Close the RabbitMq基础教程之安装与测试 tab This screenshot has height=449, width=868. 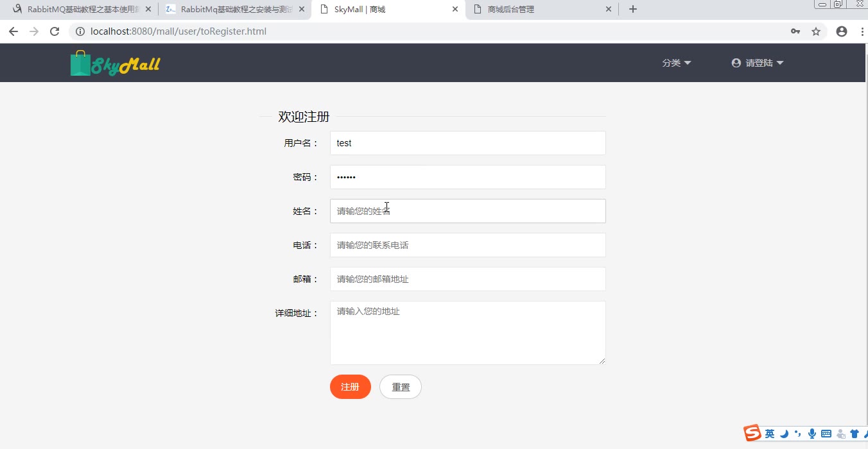pyautogui.click(x=302, y=9)
